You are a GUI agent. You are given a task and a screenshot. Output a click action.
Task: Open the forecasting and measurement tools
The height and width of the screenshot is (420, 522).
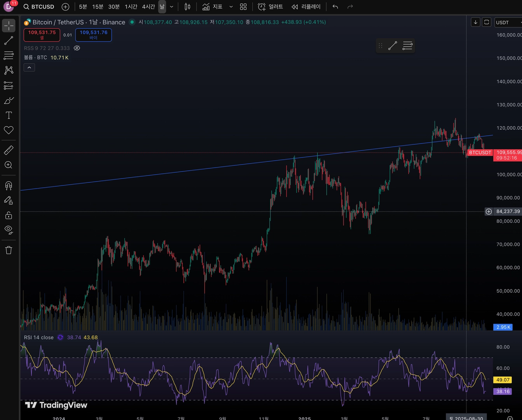[9, 86]
